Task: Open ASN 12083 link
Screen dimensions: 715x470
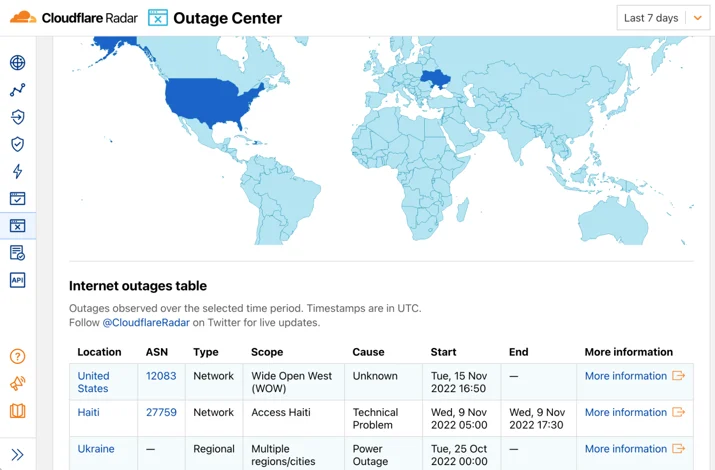Action: [161, 376]
